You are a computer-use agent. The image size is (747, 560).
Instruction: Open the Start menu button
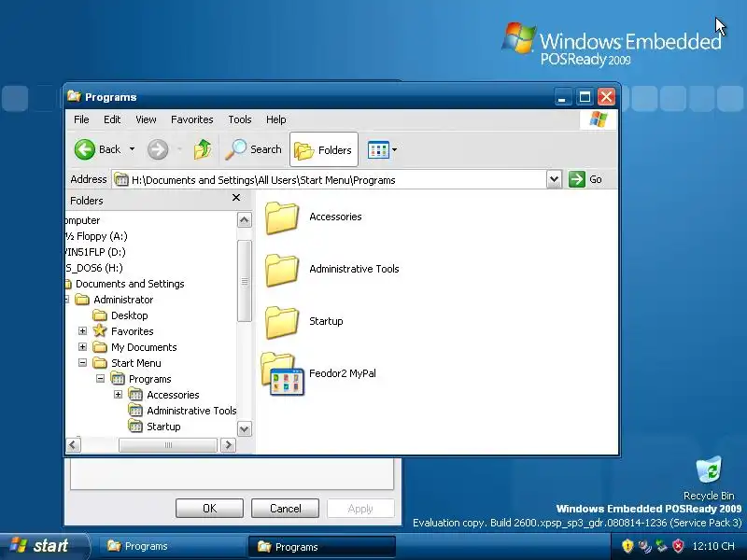tap(44, 546)
